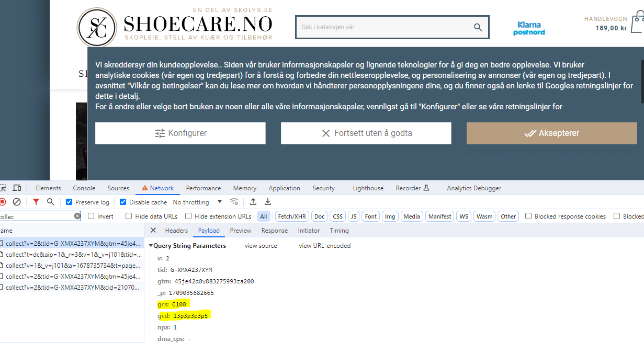This screenshot has height=343, width=644.
Task: Switch to the Initiator tab
Action: tap(309, 231)
